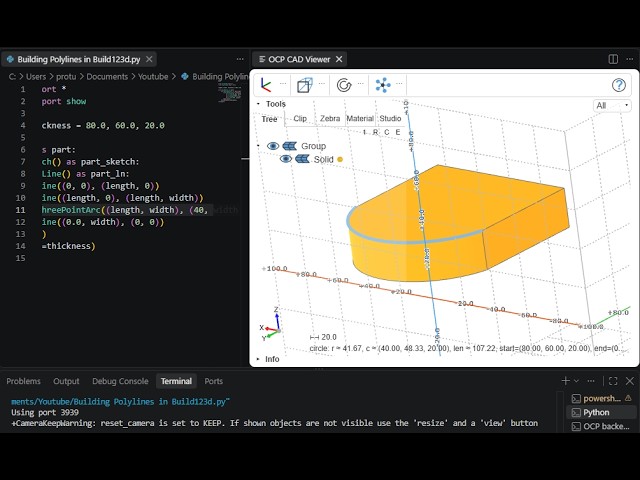Open the Terminal panel tab
Screen dimensions: 640x480
click(x=176, y=381)
